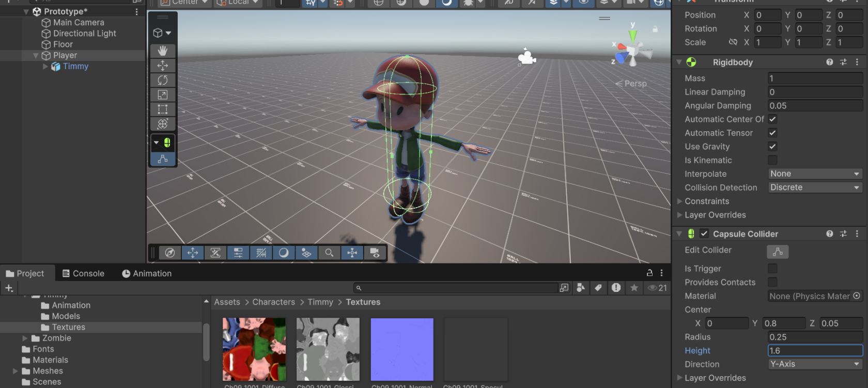
Task: Click the compass navigation overlay icon
Action: tap(169, 253)
